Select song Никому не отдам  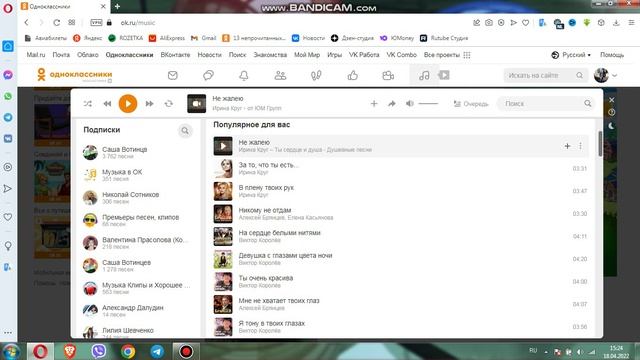point(264,210)
